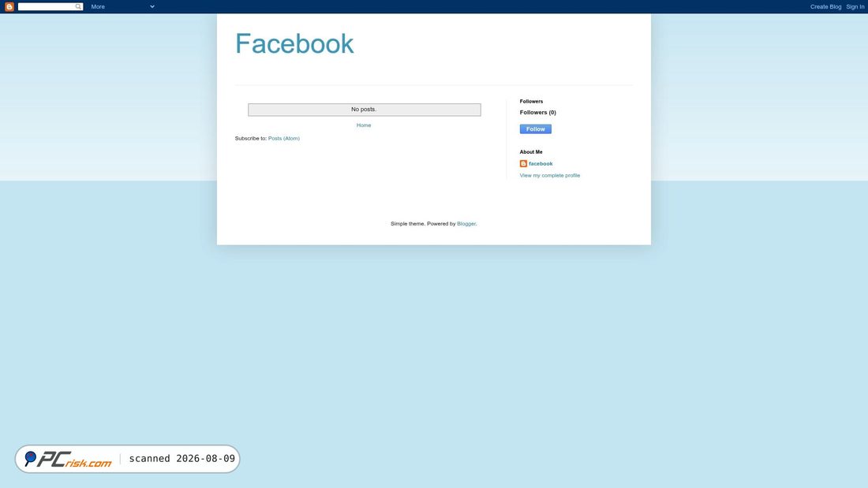Image resolution: width=868 pixels, height=488 pixels.
Task: Select the 'Subscribe to:' label text
Action: click(251, 138)
